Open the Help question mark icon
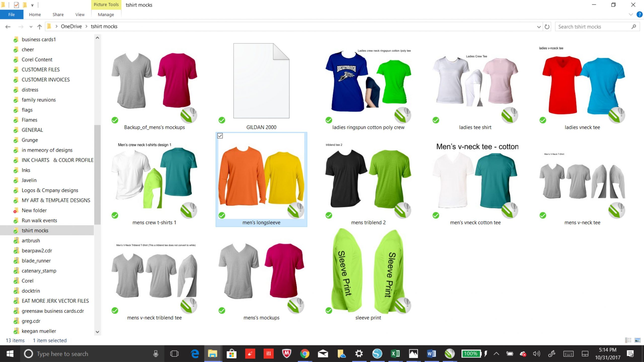 (639, 15)
